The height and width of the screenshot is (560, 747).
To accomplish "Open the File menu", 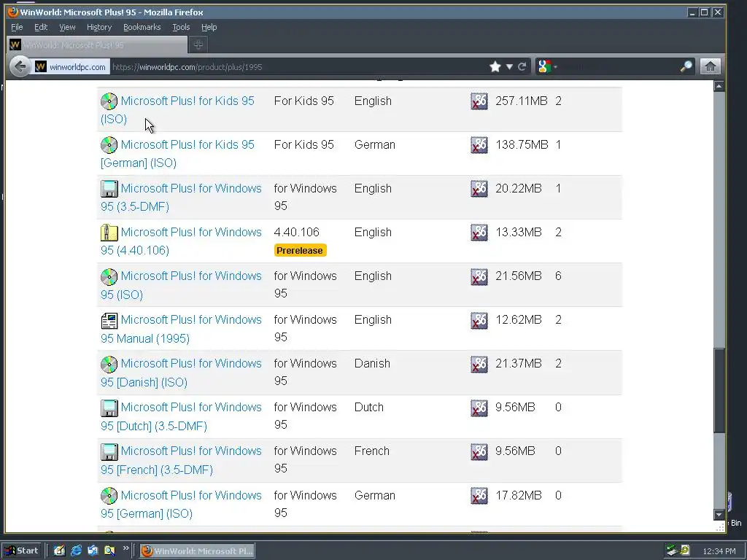I will [17, 27].
